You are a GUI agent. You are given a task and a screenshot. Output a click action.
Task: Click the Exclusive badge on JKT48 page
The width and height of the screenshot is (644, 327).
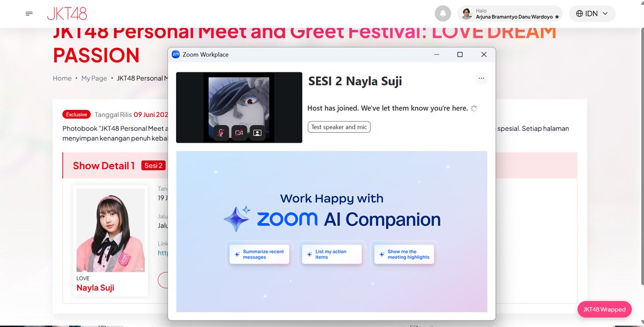click(77, 114)
